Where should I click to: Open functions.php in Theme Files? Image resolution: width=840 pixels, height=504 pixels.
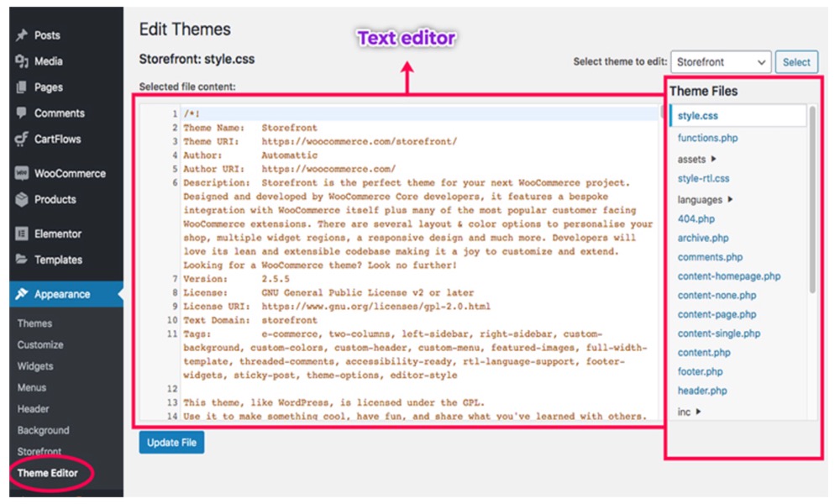click(707, 139)
